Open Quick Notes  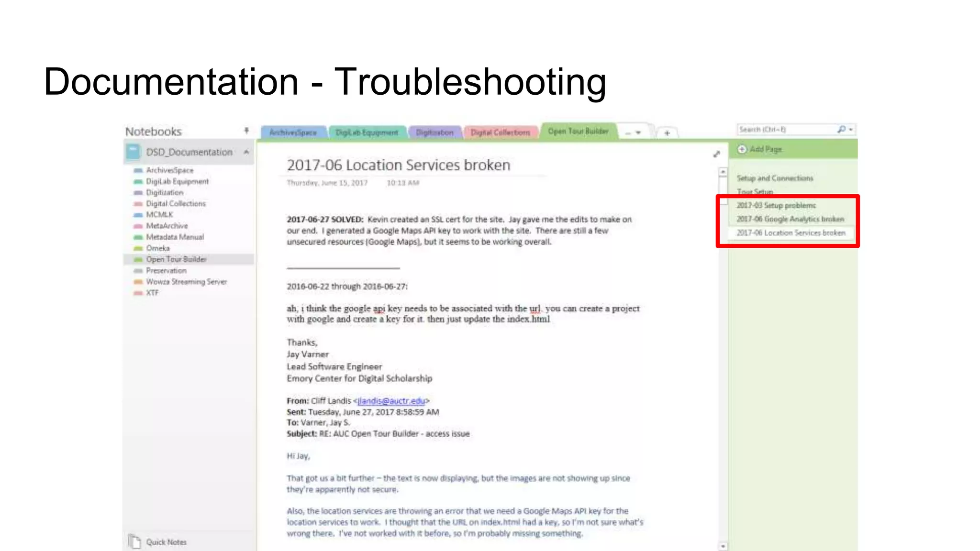166,542
